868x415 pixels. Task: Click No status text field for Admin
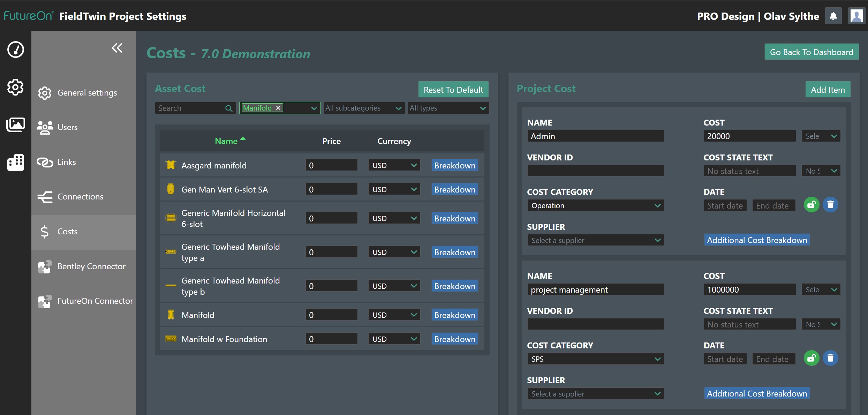750,171
